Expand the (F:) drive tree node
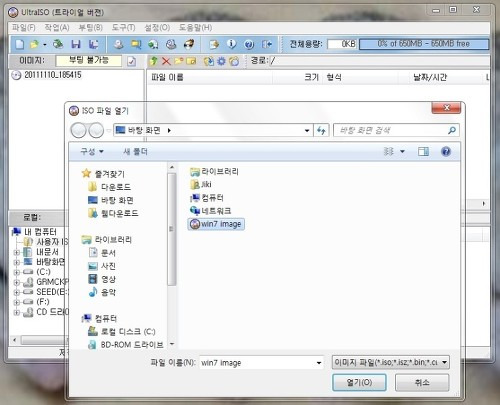This screenshot has height=405, width=500. (x=16, y=302)
